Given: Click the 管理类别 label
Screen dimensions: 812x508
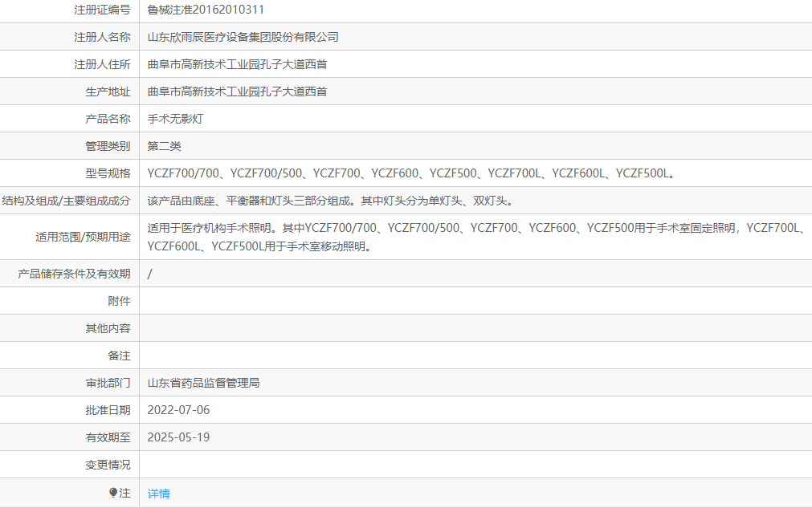Looking at the screenshot, I should (x=108, y=146).
